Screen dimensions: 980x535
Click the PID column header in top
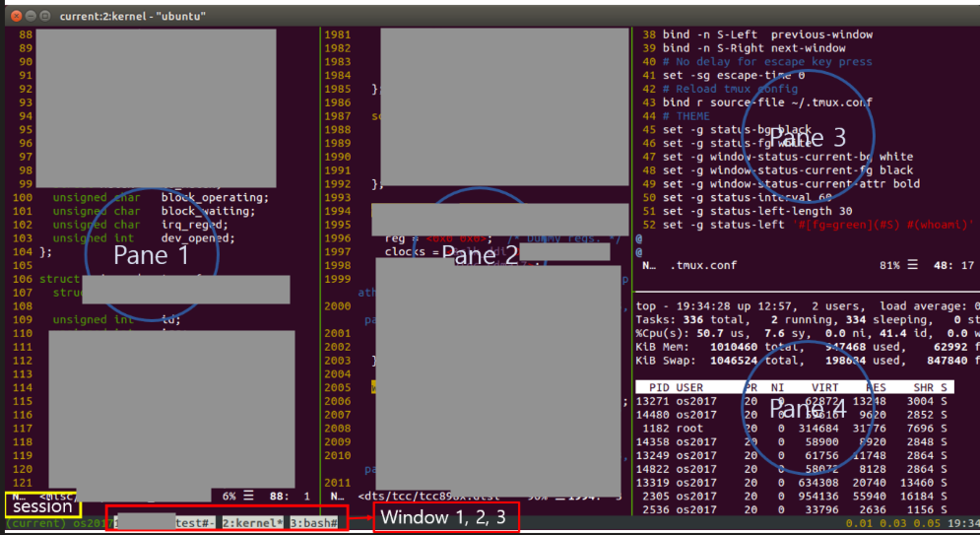point(660,387)
